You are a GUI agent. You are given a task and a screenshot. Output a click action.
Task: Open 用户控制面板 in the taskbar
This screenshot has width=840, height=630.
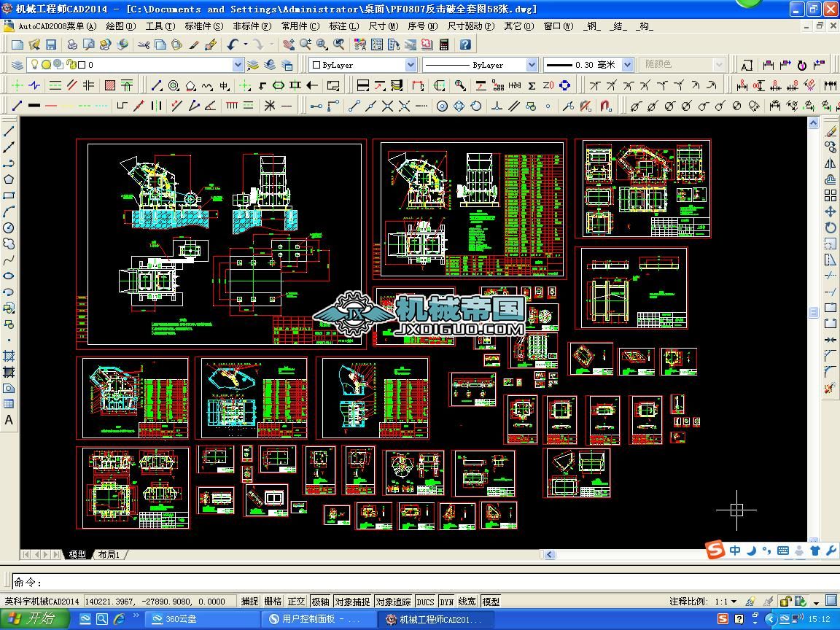318,619
